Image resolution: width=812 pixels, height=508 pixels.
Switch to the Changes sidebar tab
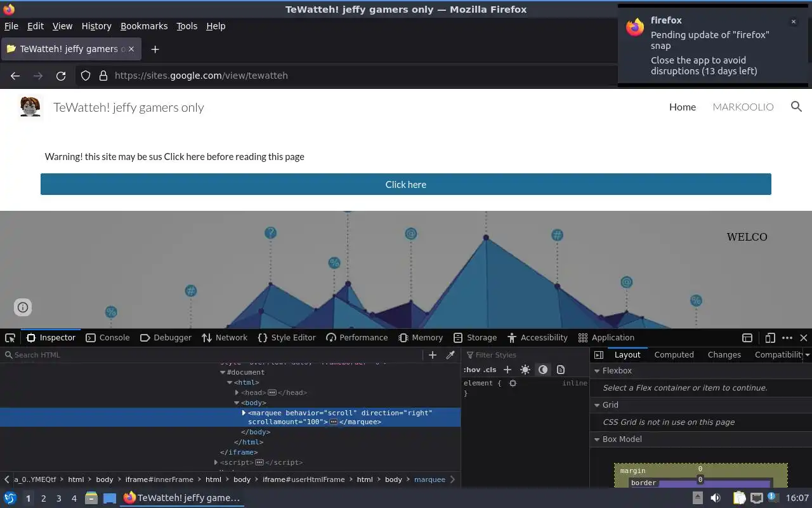click(x=724, y=355)
